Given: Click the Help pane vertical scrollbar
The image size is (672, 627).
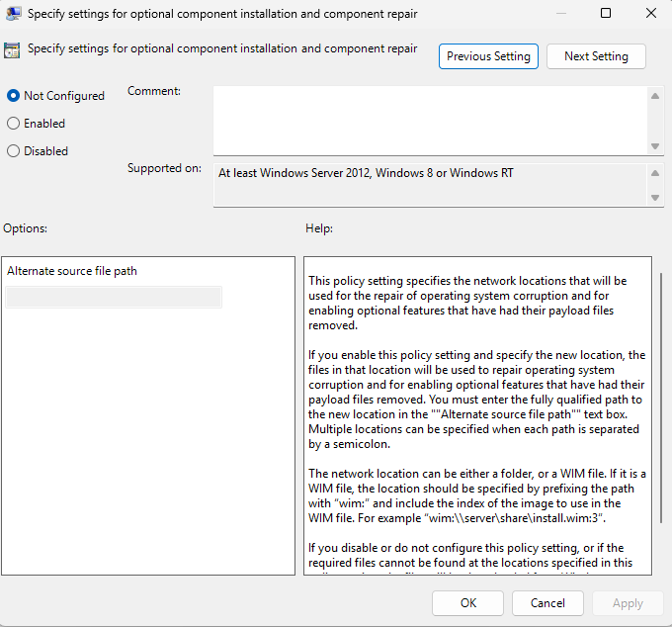Looking at the screenshot, I should [x=660, y=398].
